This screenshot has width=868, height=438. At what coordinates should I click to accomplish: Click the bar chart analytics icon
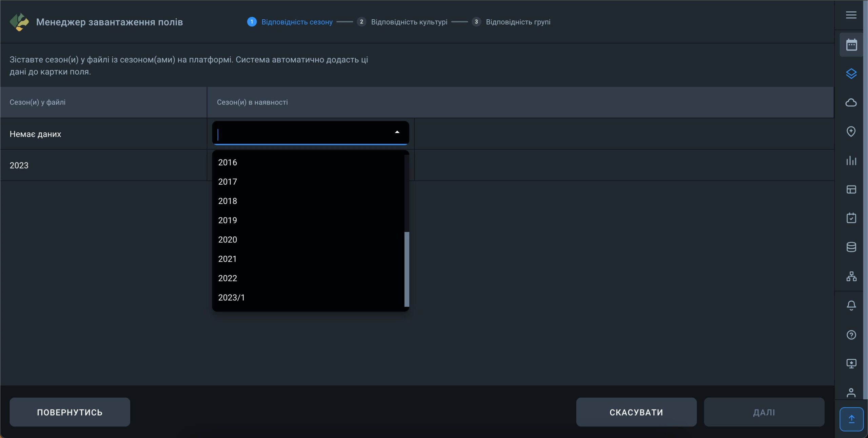(851, 160)
